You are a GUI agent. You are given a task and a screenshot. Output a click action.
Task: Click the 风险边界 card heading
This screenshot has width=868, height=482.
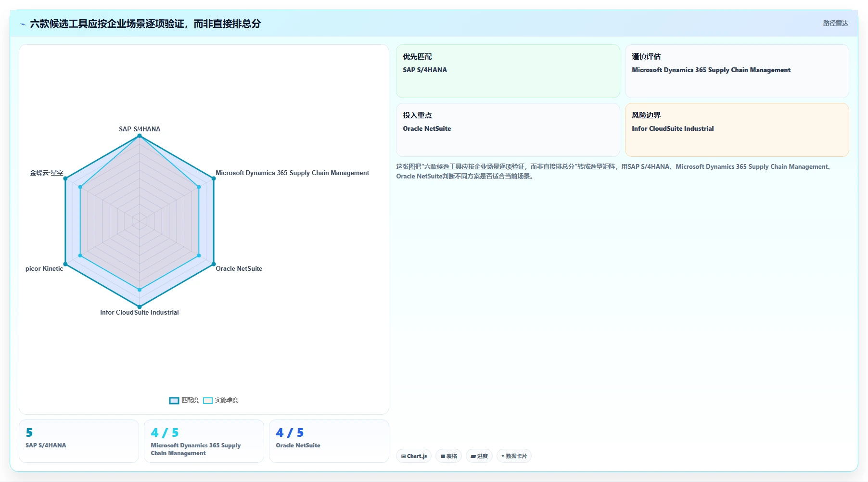click(646, 115)
